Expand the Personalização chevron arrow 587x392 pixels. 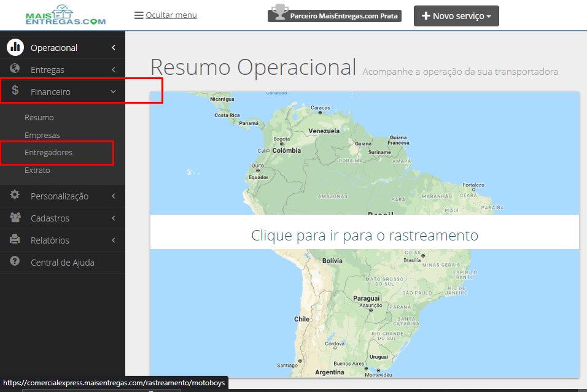(114, 196)
